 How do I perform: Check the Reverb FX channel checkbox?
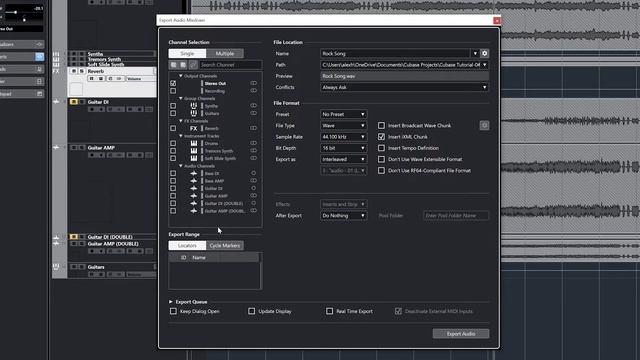173,128
